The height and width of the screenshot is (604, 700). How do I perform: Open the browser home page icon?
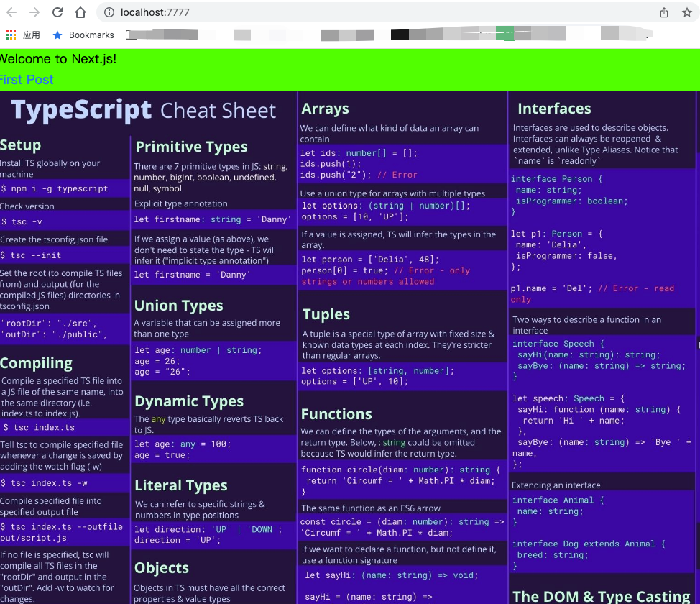(x=80, y=12)
